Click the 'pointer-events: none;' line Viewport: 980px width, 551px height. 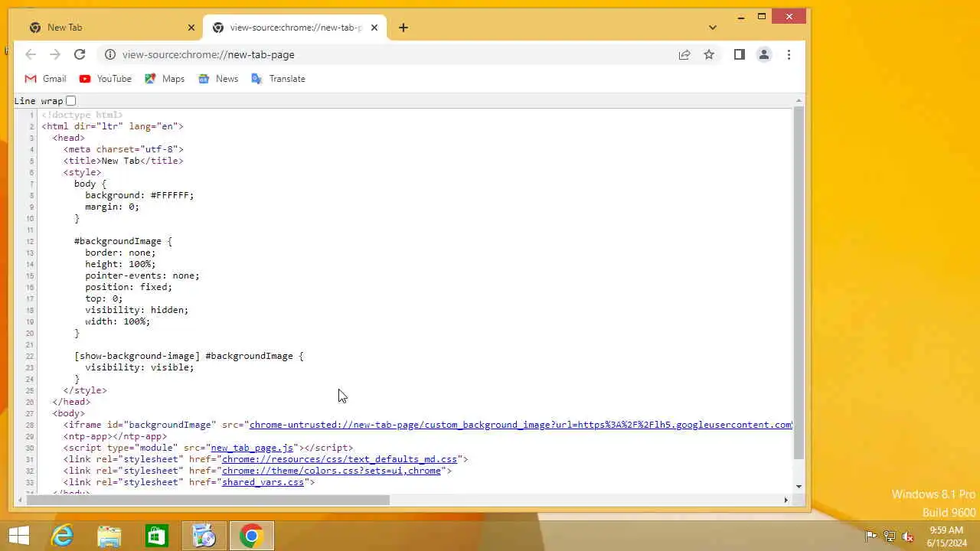pyautogui.click(x=142, y=275)
